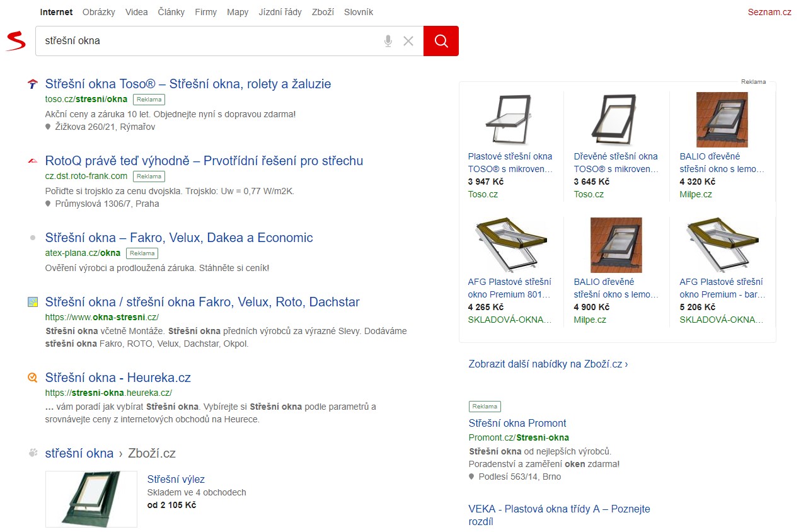Click price text '5 206 Kč'
Viewport: 801px width, 532px height.
coord(698,307)
